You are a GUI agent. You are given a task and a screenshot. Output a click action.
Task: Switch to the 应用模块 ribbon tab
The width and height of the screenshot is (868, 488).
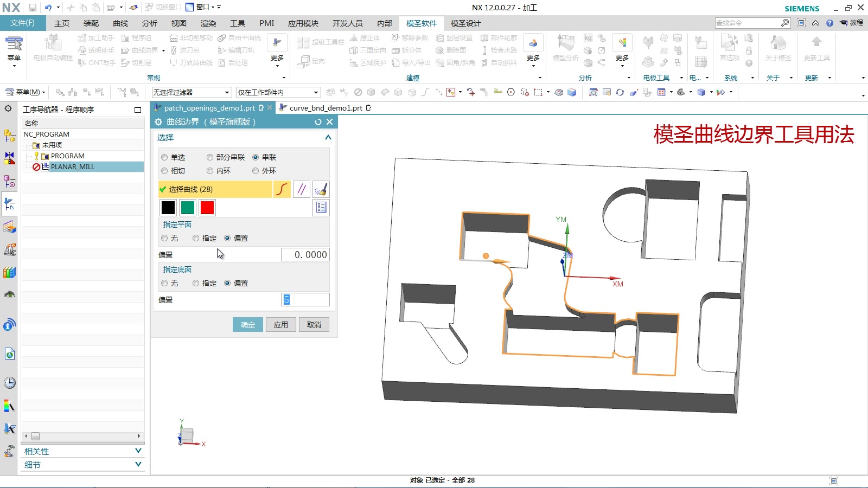coord(303,23)
